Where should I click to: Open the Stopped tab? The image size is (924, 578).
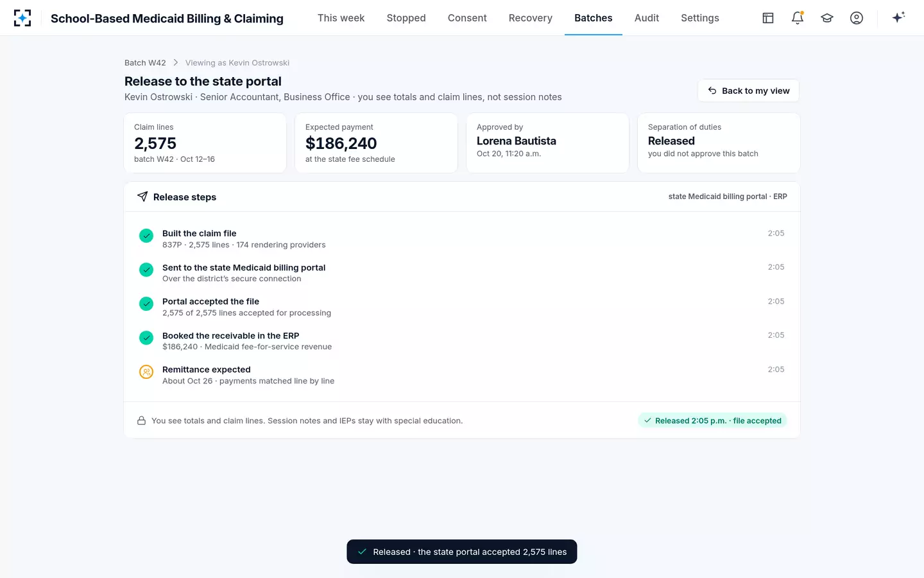(x=406, y=18)
